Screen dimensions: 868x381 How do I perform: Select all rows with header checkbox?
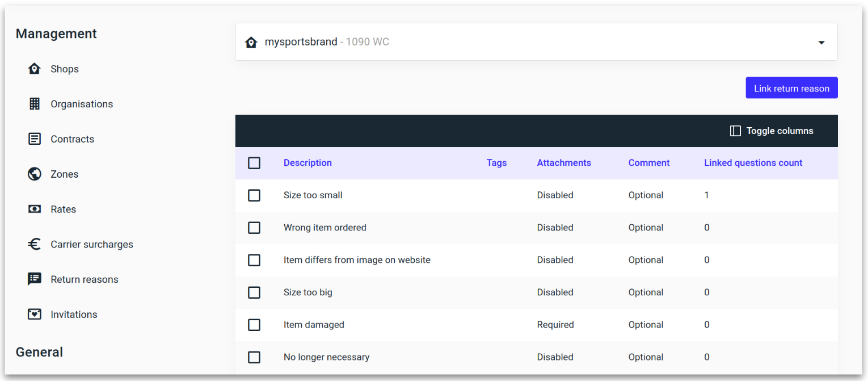254,163
